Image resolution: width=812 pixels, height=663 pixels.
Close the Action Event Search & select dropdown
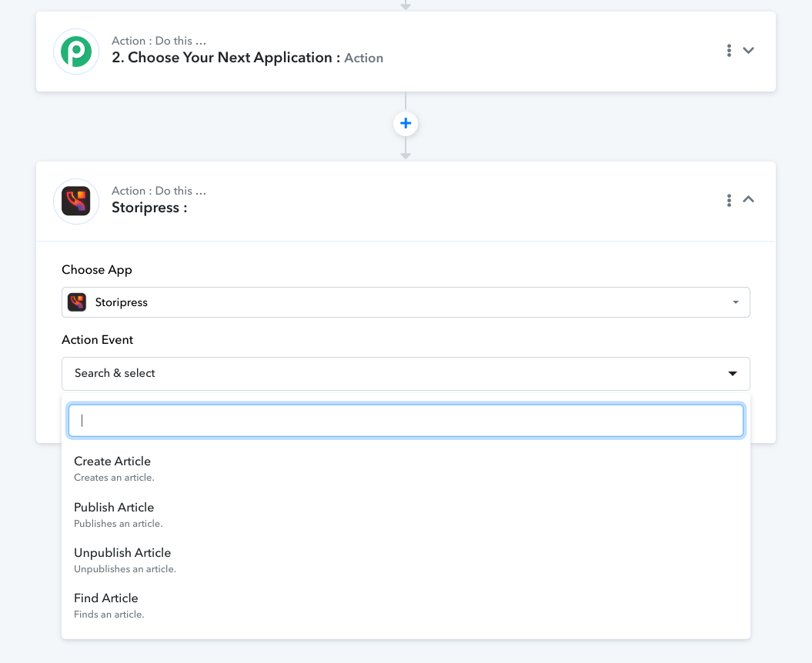pos(406,374)
